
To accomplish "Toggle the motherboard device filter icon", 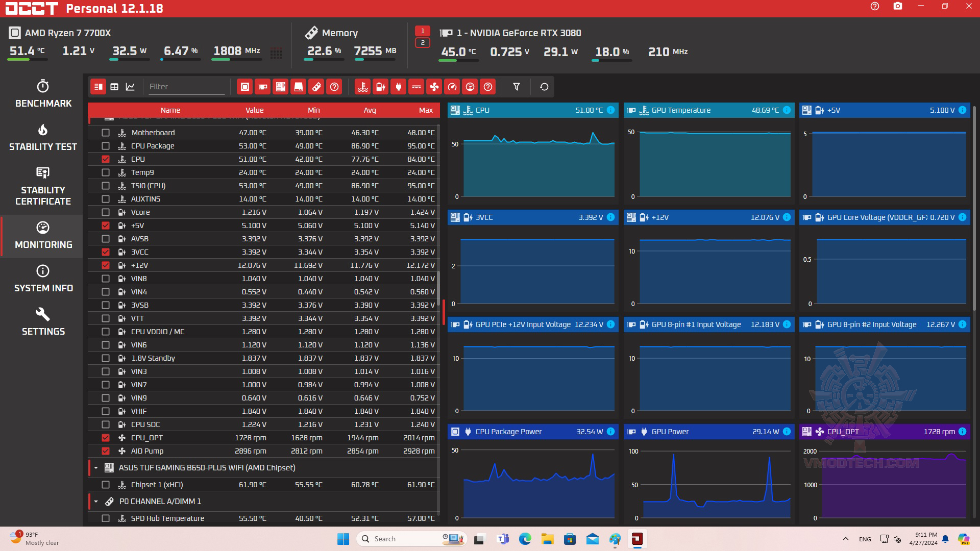I will pos(280,87).
